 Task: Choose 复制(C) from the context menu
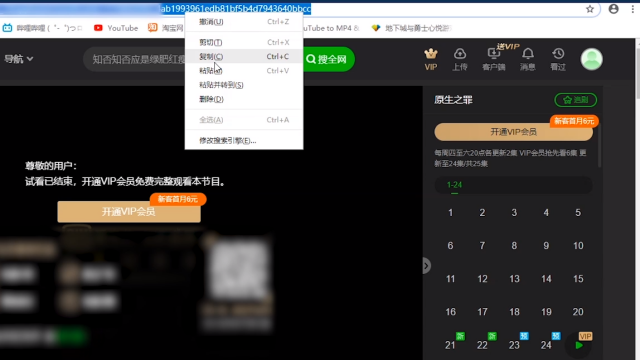(244, 56)
